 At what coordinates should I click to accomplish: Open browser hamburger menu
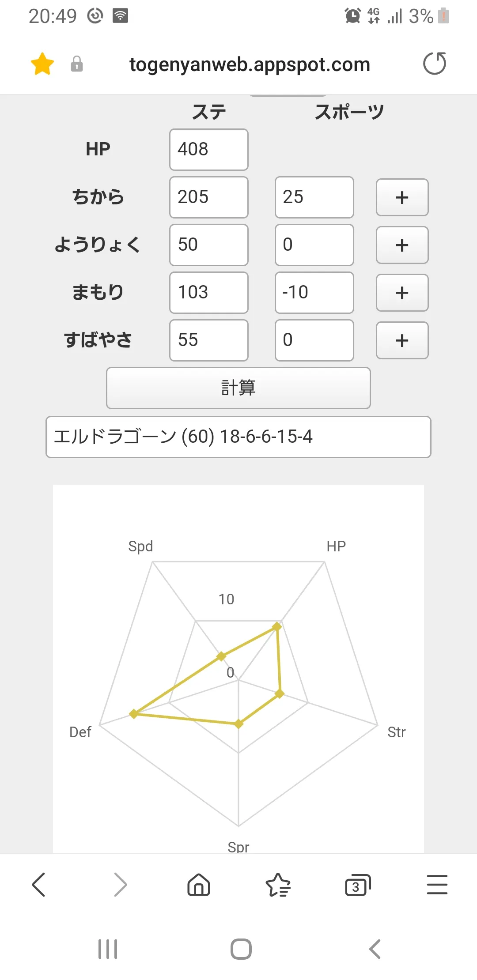[x=437, y=885]
